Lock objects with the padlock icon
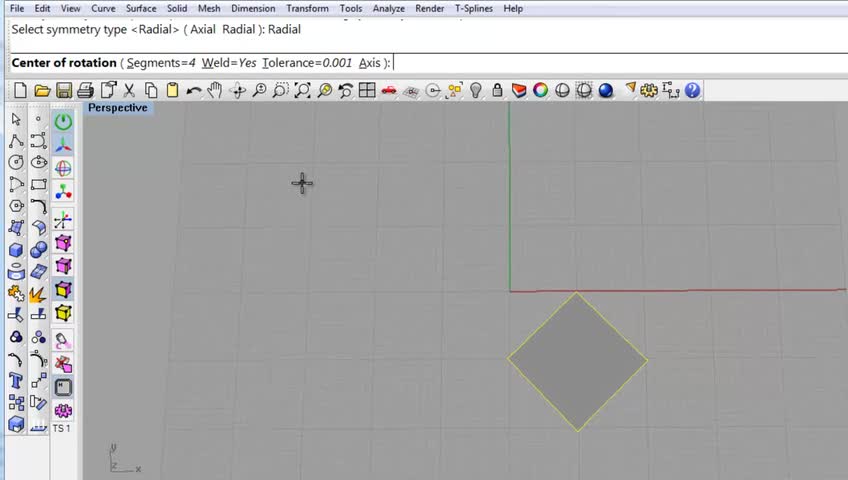Screen dimensions: 848x480 point(498,90)
